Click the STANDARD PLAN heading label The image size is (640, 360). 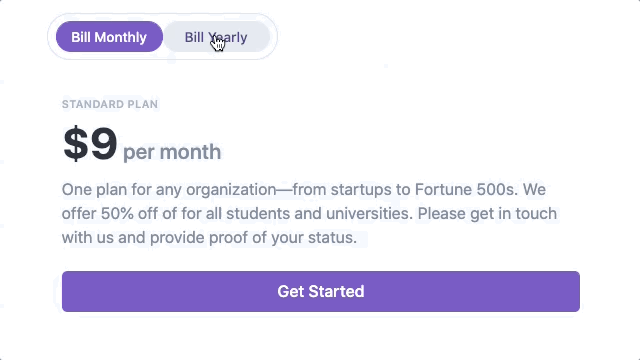[110, 104]
